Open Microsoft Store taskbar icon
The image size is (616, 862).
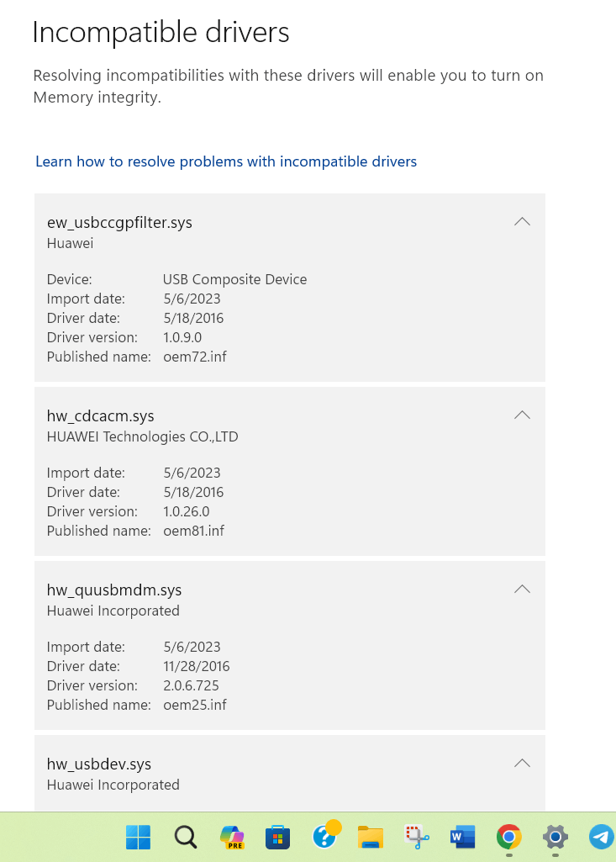[278, 837]
